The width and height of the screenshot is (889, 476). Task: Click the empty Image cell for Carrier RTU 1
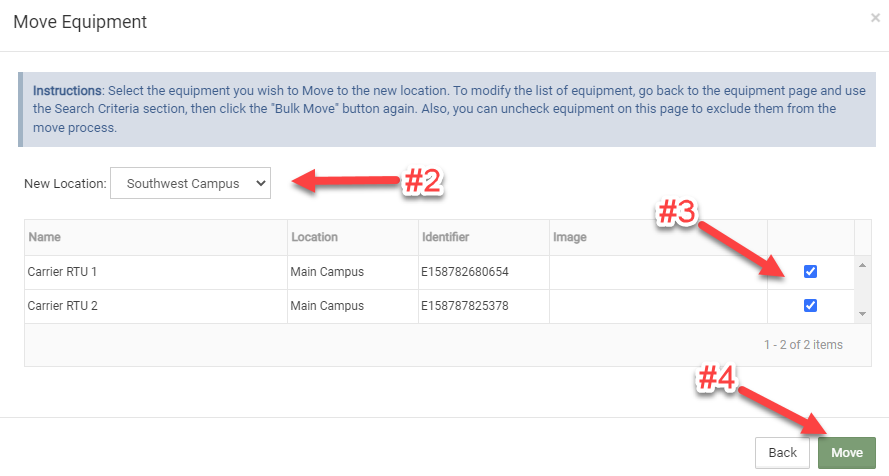click(655, 272)
